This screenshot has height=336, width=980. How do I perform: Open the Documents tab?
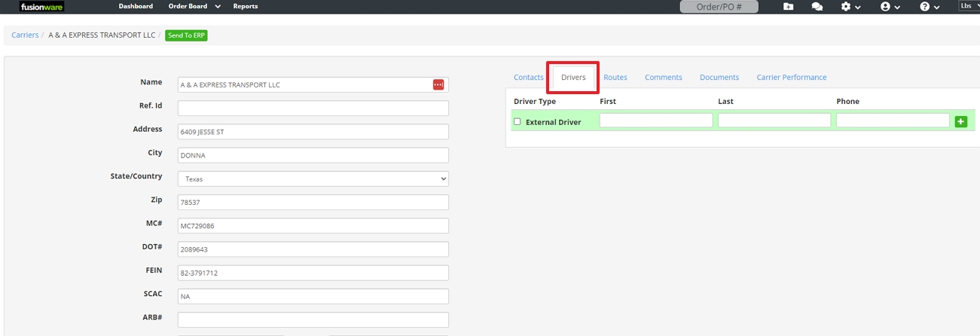tap(719, 78)
